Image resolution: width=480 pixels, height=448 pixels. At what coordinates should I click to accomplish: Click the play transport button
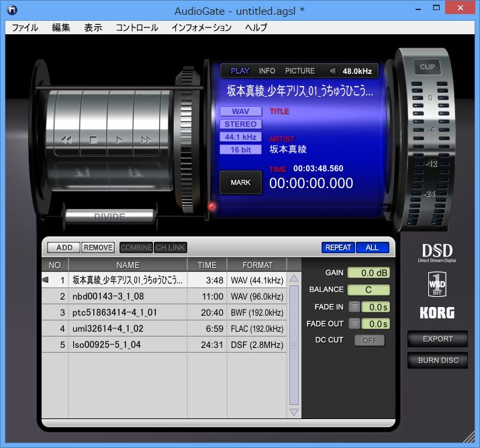[119, 140]
